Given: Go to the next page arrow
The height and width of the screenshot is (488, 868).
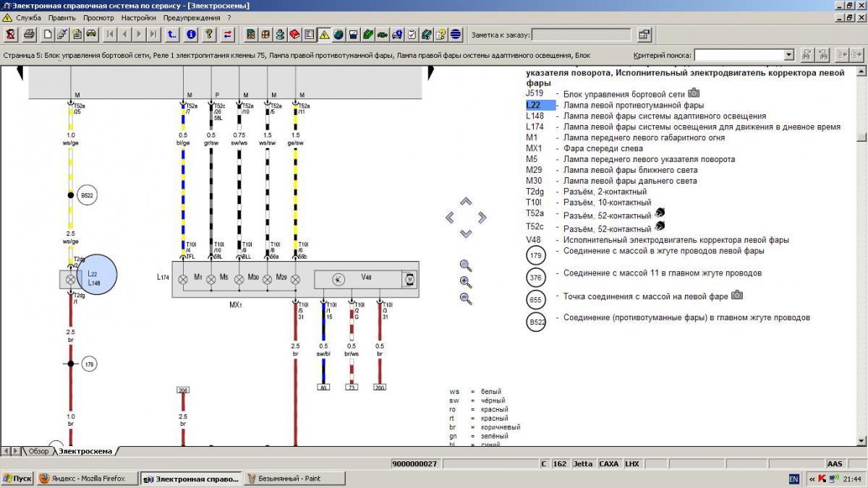Looking at the screenshot, I should tap(140, 34).
